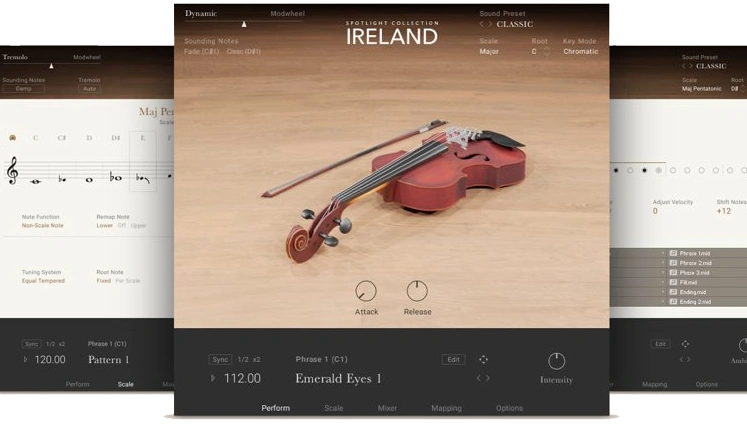Select Upper under Remap Note
The height and width of the screenshot is (432, 747).
point(138,226)
